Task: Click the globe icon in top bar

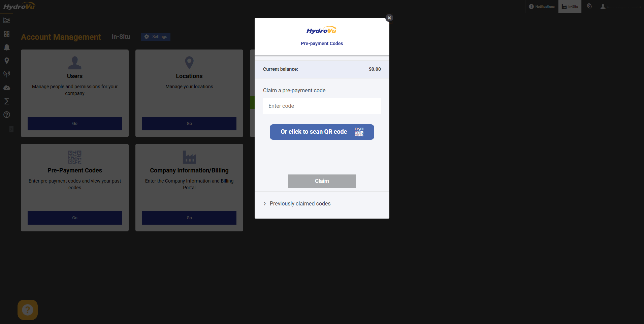Action: [x=589, y=6]
